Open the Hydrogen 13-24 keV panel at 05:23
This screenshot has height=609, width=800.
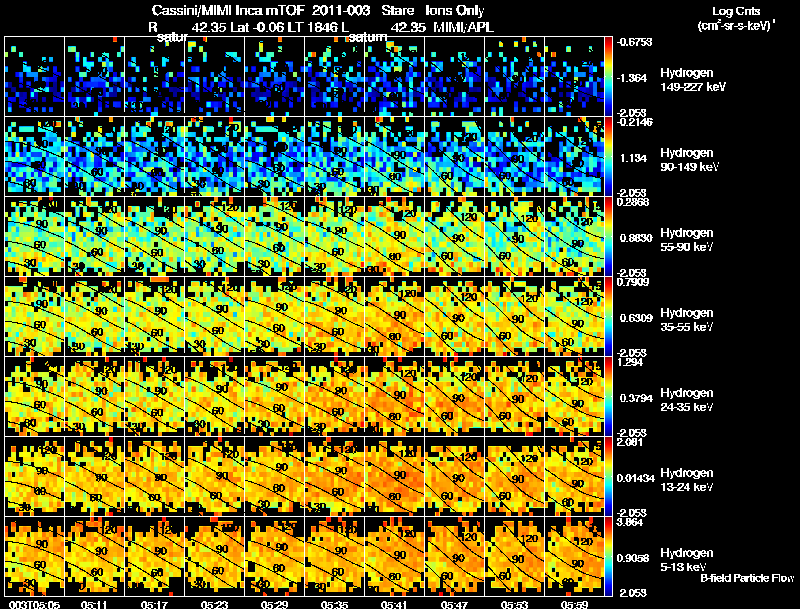(214, 476)
